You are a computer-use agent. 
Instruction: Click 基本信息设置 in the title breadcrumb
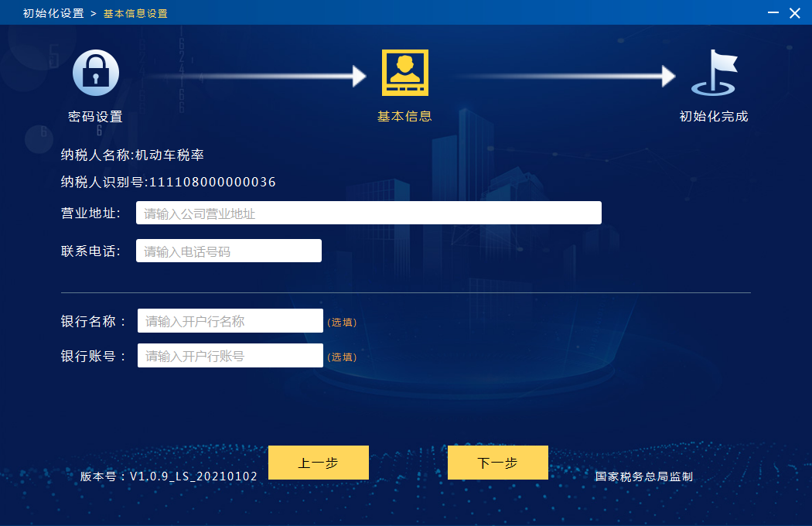[x=135, y=13]
